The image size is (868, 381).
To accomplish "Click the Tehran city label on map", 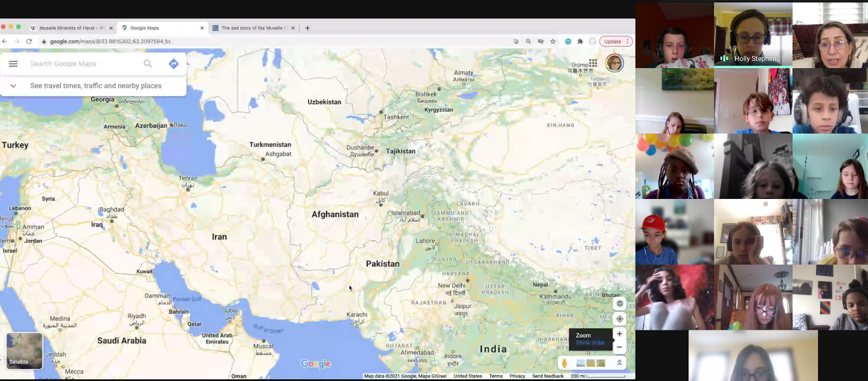I will point(188,178).
